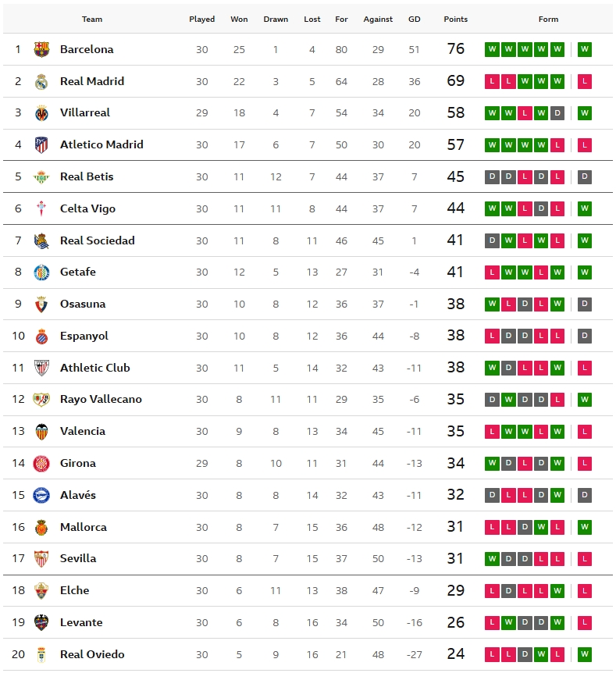The width and height of the screenshot is (616, 673).
Task: Click the Villarreal yellow crest icon
Action: [x=41, y=113]
